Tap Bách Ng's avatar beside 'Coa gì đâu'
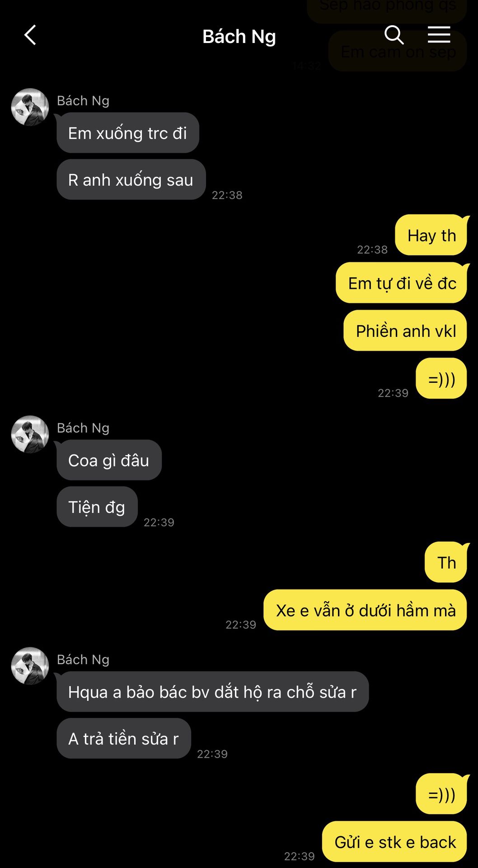Viewport: 478px width, 868px height. [30, 434]
